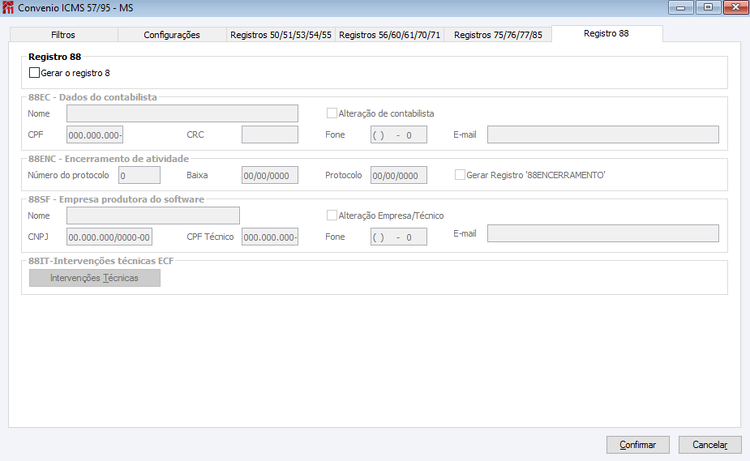Click the bold 'Registro 88' section title
This screenshot has width=750, height=461.
point(55,57)
